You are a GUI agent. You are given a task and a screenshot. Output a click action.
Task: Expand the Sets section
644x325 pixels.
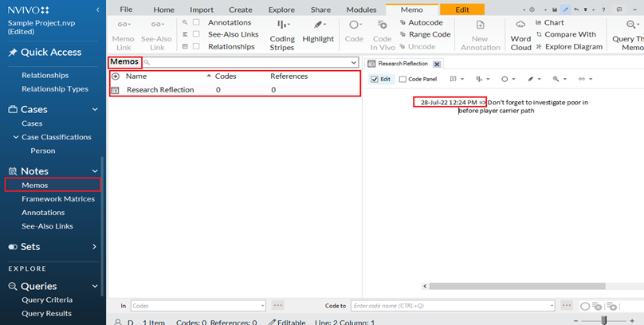tap(94, 247)
